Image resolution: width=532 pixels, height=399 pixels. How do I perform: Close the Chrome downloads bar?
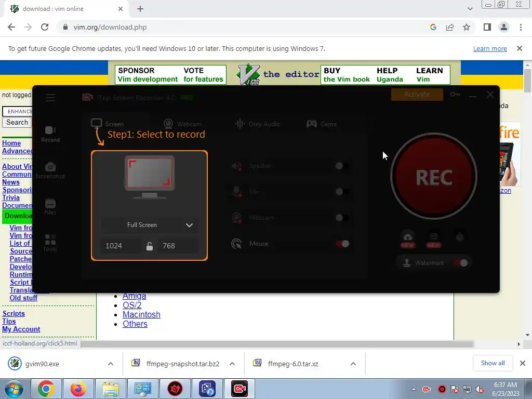(x=523, y=363)
